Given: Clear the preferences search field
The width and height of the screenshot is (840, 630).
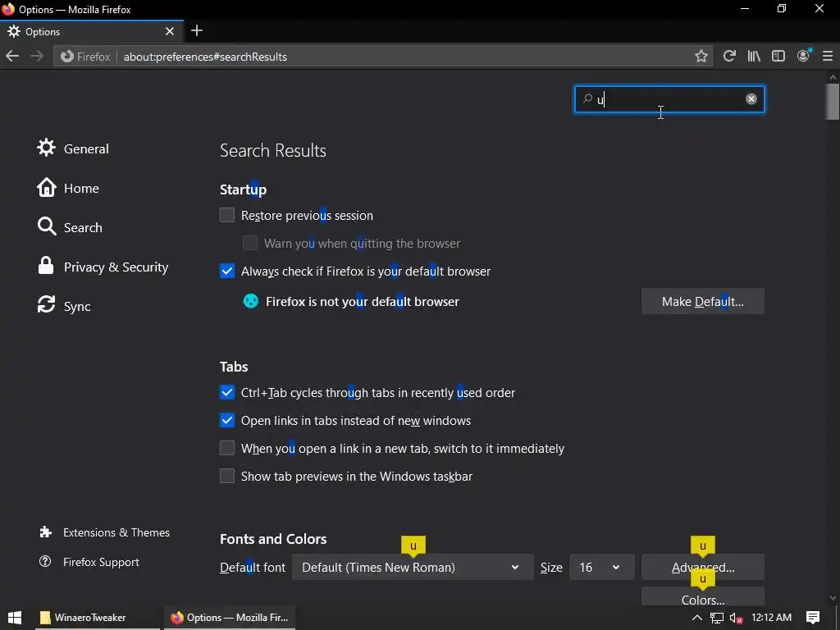Looking at the screenshot, I should point(751,98).
